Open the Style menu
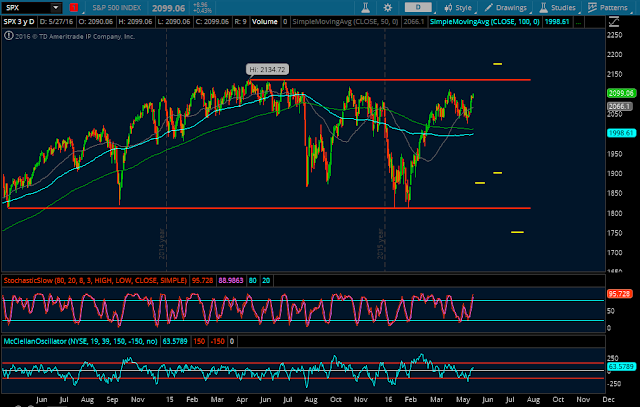 (458, 7)
